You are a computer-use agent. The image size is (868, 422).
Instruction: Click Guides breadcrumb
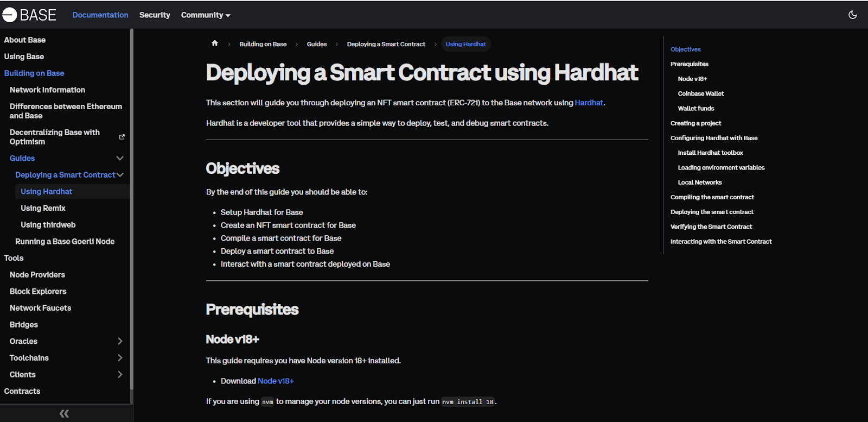pos(317,44)
